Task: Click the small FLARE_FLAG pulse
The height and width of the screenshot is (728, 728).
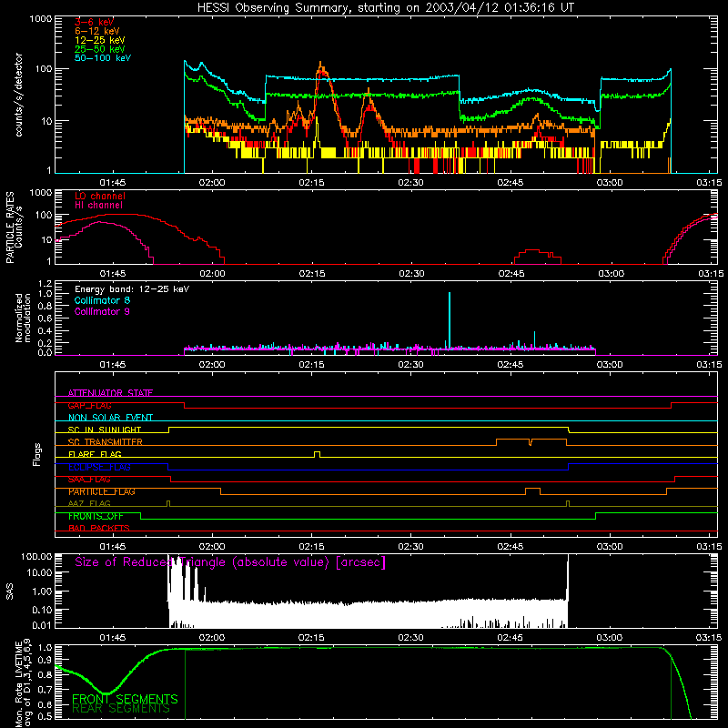Action: 317,454
